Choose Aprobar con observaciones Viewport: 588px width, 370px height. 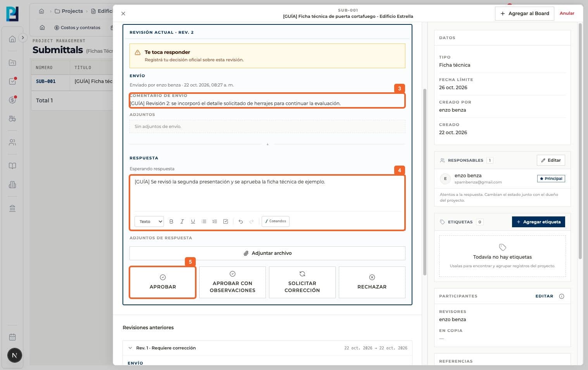pos(233,282)
